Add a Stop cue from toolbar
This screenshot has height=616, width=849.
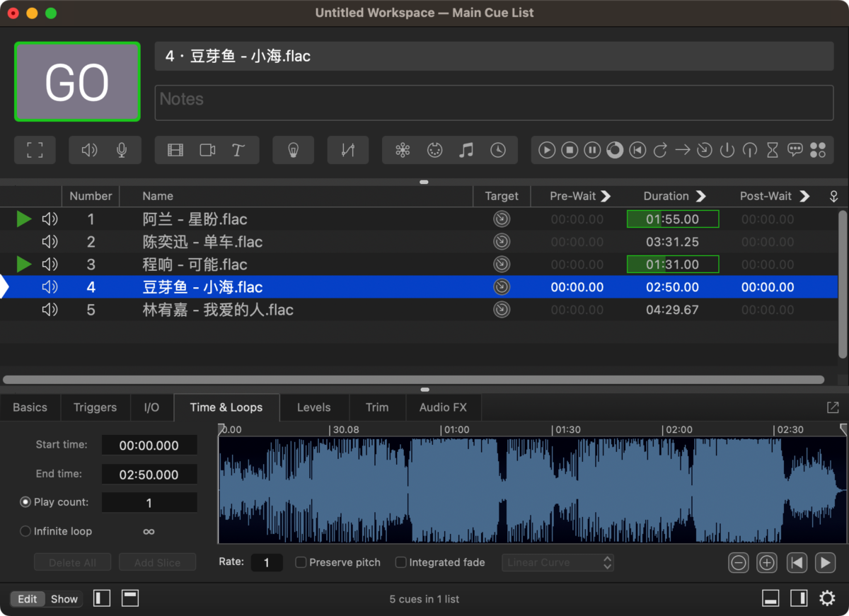570,150
